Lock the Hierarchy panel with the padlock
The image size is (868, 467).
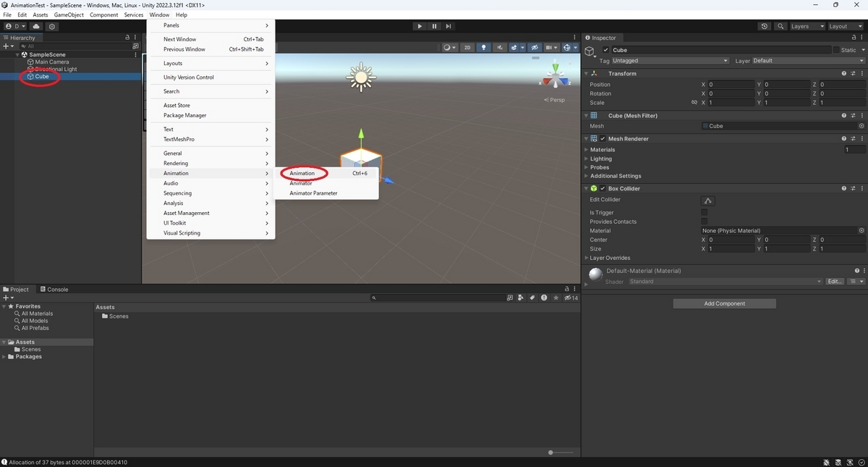127,38
